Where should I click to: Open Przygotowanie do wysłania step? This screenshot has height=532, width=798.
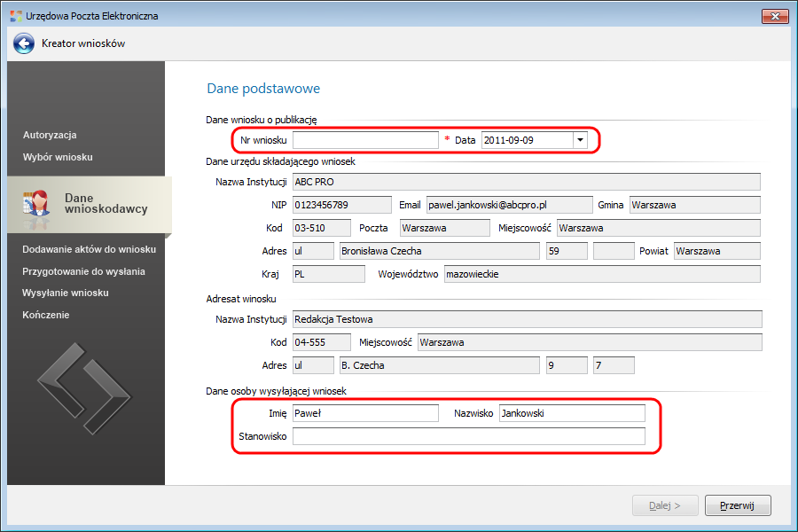tap(83, 271)
